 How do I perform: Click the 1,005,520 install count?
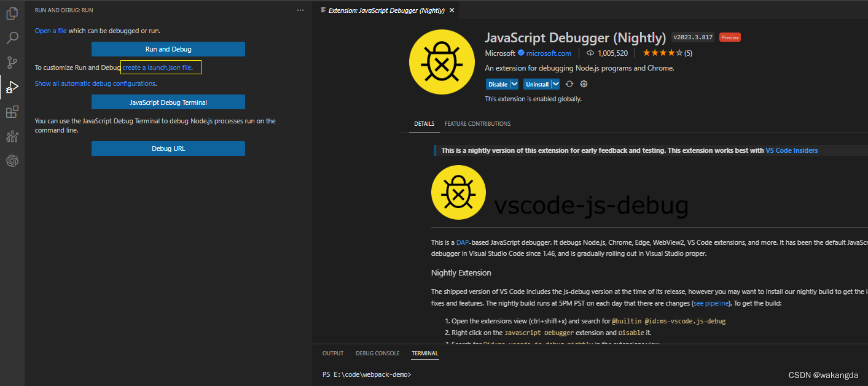(x=612, y=53)
